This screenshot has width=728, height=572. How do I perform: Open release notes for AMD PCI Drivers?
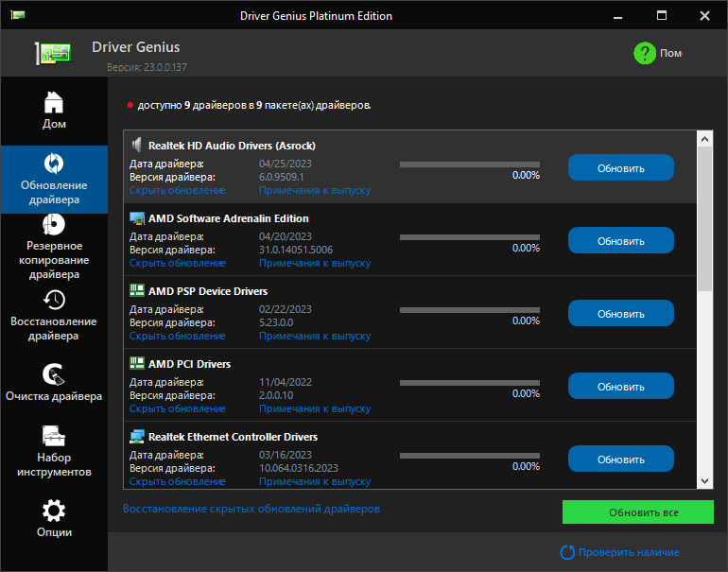[315, 409]
